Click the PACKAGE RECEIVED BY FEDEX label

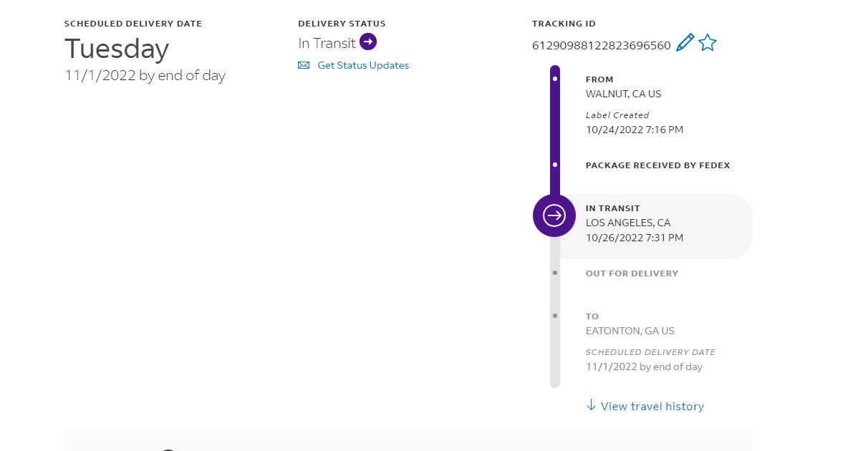click(x=657, y=165)
